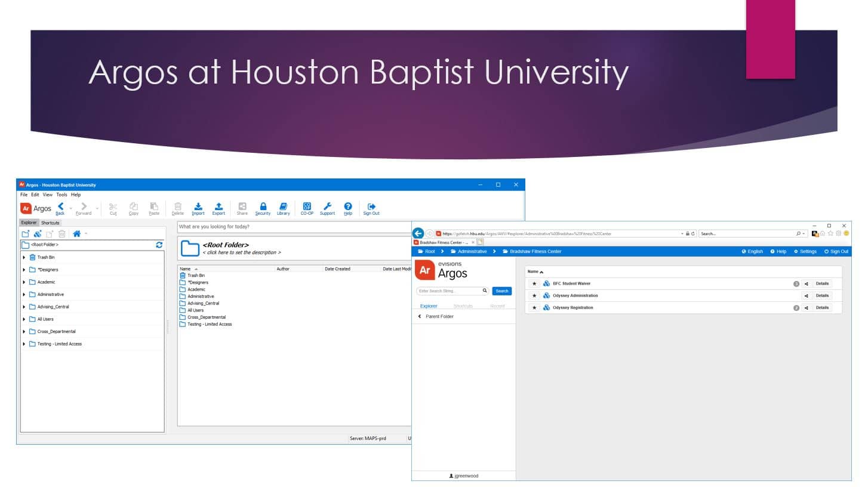Click the 'Enter Search String' field
Viewport: 868px width, 487px height.
click(x=452, y=291)
